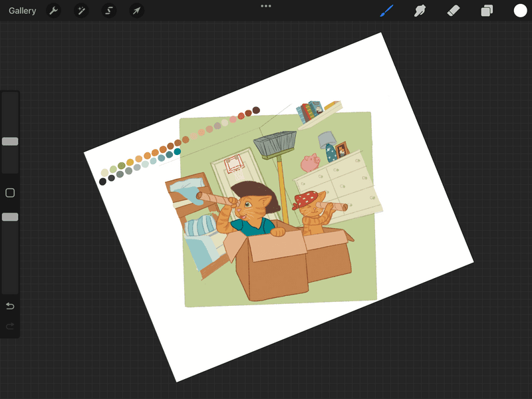Viewport: 532px width, 399px height.
Task: Tap the Undo arrow in sidebar
Action: point(10,306)
